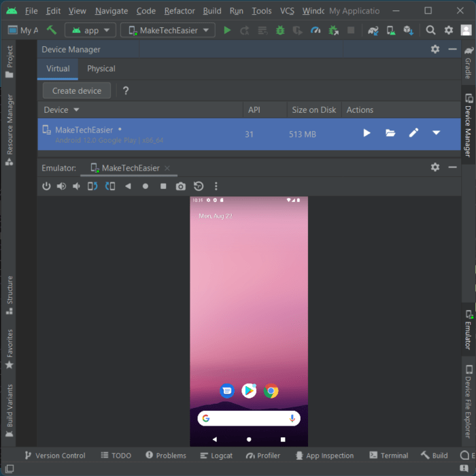476x476 pixels.
Task: Open the Refactor menu
Action: coord(180,12)
